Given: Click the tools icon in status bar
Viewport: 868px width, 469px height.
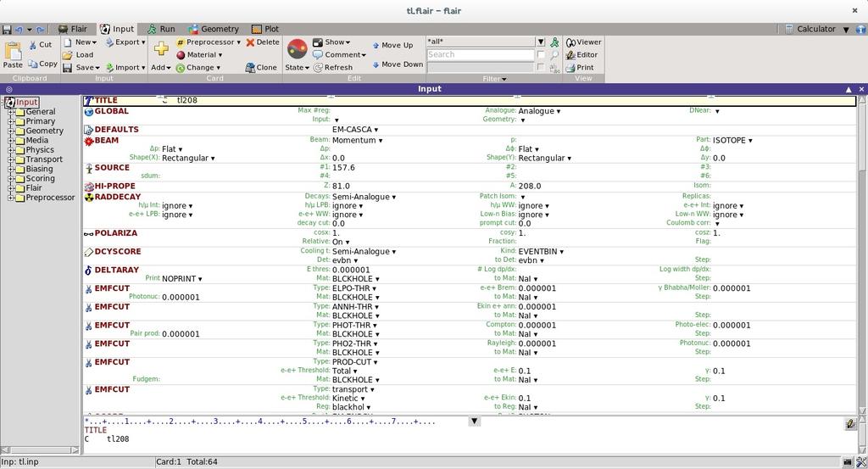Looking at the screenshot, I should 861,462.
